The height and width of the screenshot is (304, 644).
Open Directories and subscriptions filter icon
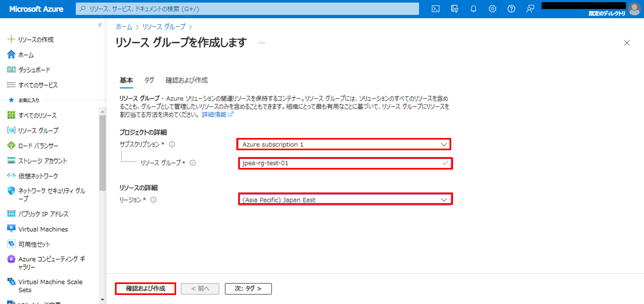[454, 9]
